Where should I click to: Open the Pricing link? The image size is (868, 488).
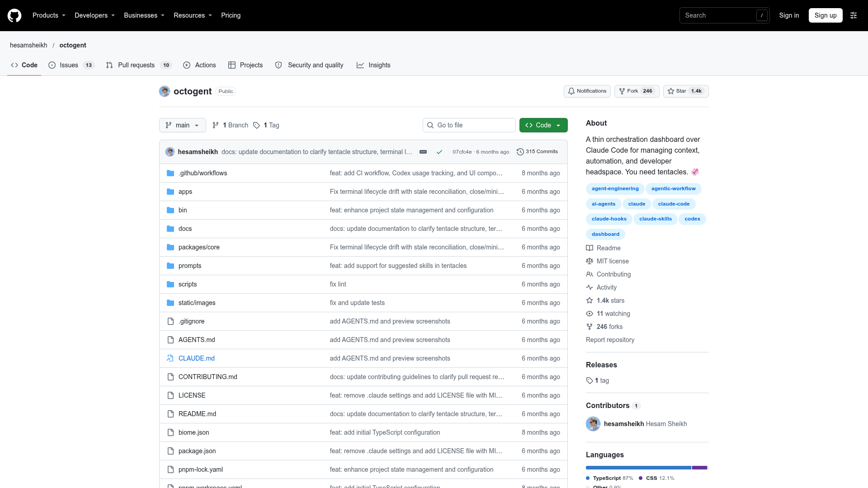coord(231,15)
